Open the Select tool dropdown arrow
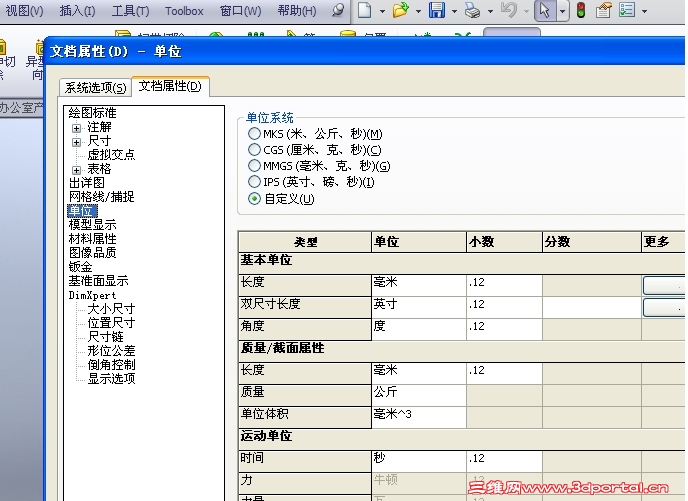Screen dimensions: 688x501 pos(563,11)
